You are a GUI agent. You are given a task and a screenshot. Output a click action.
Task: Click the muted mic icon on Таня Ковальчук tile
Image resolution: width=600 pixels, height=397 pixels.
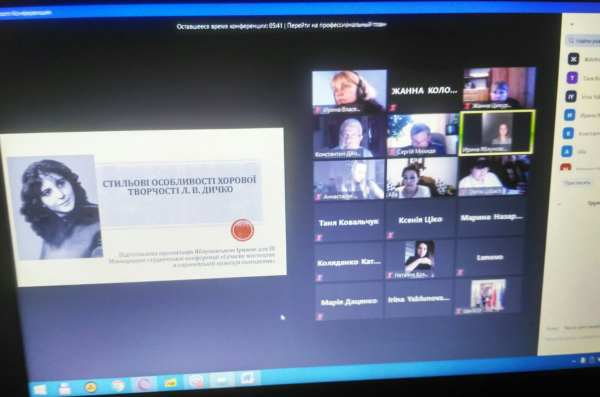(318, 238)
